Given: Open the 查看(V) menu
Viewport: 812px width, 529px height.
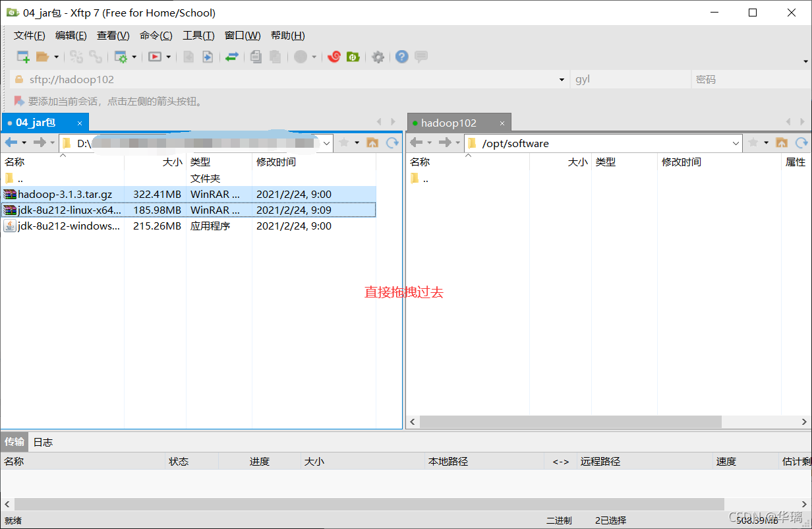Looking at the screenshot, I should (x=113, y=36).
